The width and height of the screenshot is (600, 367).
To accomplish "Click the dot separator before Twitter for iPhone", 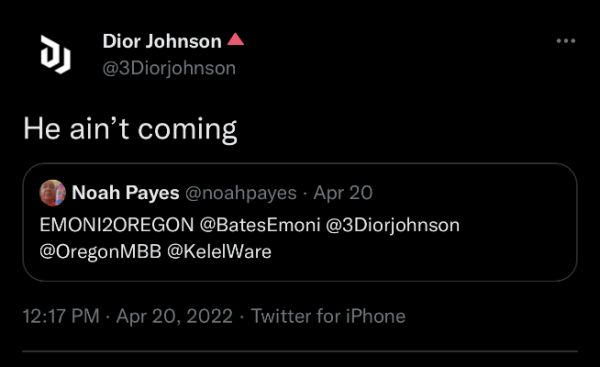I will [x=242, y=317].
